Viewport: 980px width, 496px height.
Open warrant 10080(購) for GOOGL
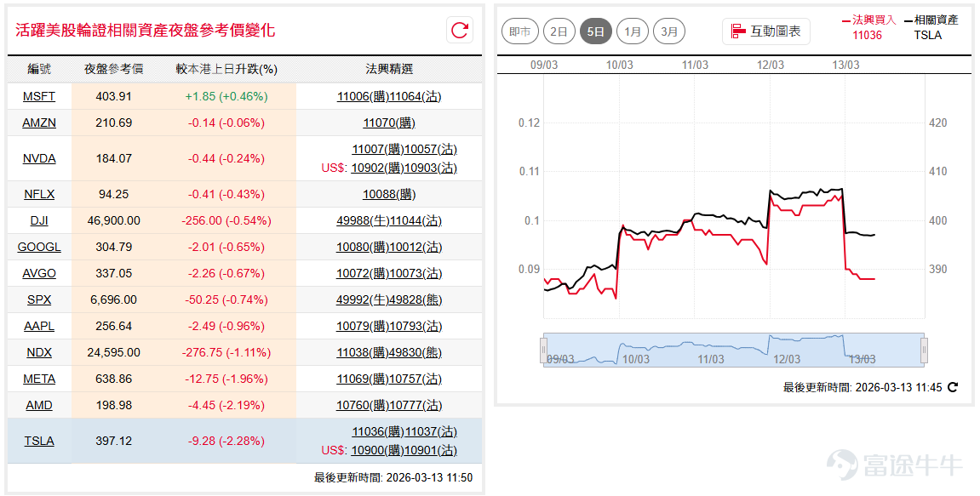(363, 247)
